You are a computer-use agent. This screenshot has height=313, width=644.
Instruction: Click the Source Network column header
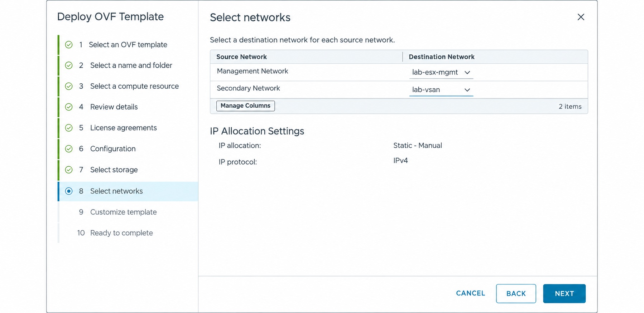(x=241, y=57)
